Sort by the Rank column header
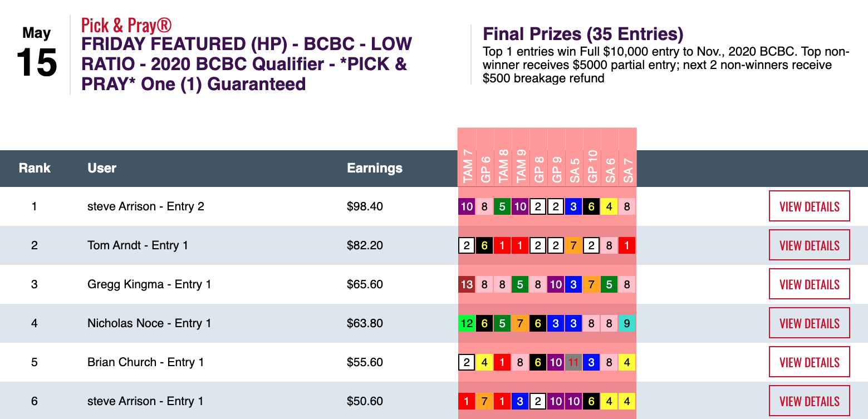Image resolution: width=868 pixels, height=419 pixels. 35,168
